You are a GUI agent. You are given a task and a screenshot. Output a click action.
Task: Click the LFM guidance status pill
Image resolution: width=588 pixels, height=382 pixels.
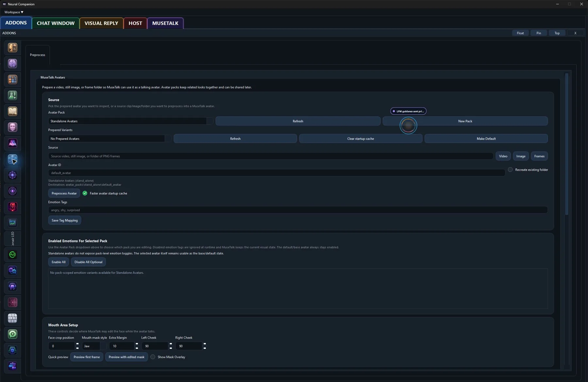click(408, 111)
